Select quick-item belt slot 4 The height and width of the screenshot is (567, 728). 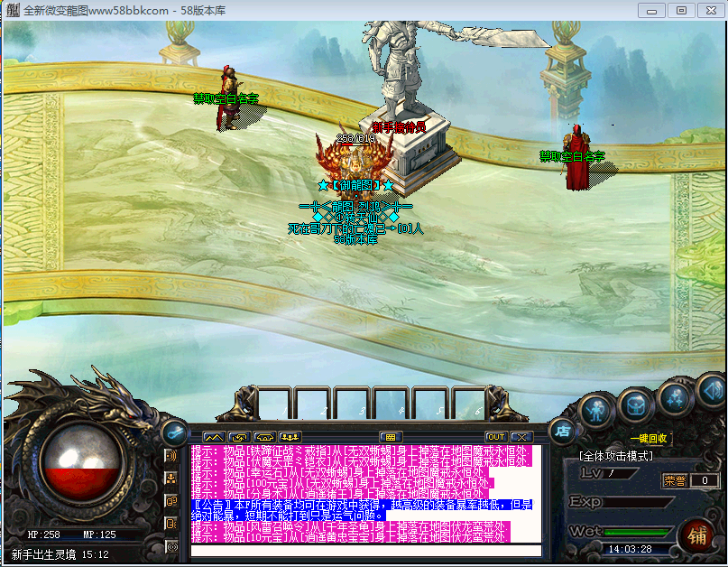pos(392,404)
